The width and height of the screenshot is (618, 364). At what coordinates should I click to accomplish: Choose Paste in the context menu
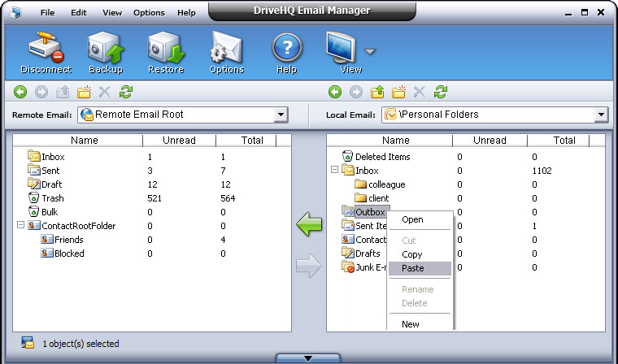413,268
